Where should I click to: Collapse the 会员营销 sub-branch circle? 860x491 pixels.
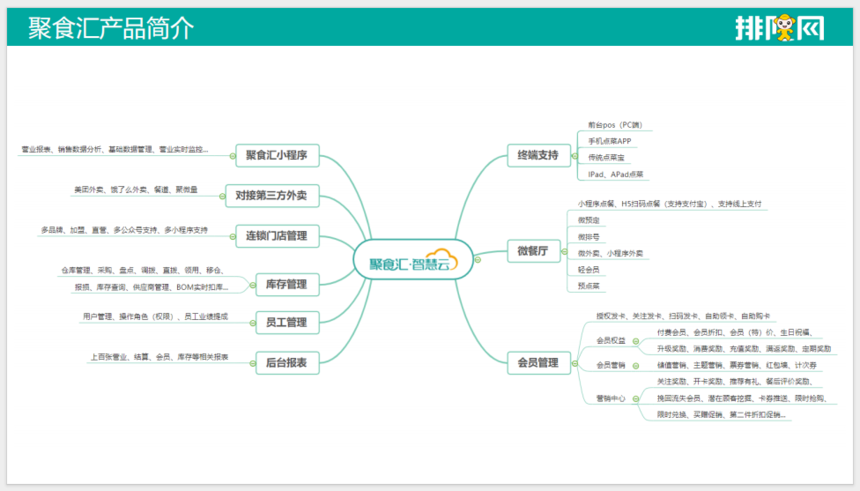pos(636,366)
